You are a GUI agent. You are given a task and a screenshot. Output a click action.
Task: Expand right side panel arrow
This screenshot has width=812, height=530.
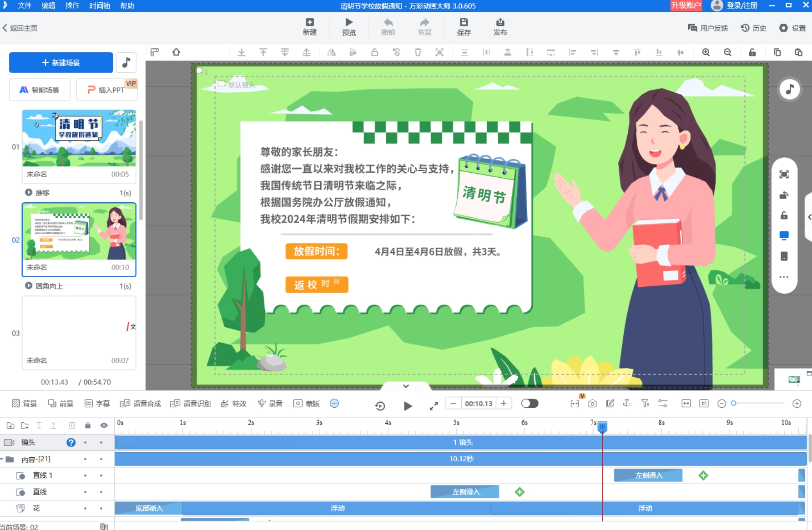(809, 217)
